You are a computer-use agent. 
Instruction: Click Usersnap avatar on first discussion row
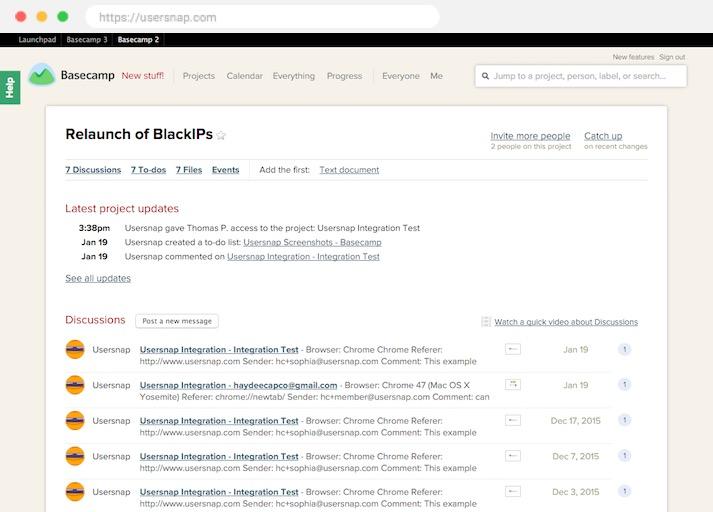pos(75,349)
